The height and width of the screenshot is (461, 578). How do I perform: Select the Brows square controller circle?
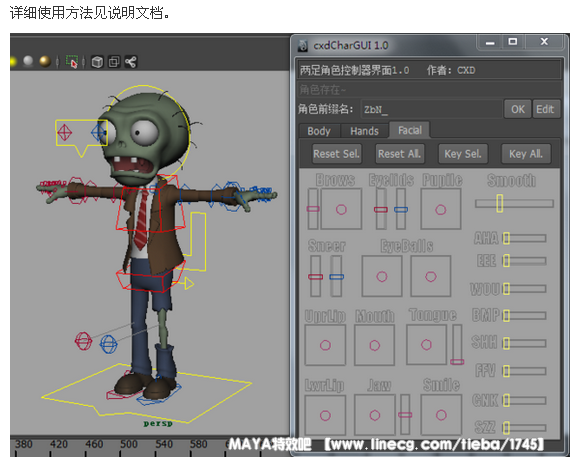[341, 210]
